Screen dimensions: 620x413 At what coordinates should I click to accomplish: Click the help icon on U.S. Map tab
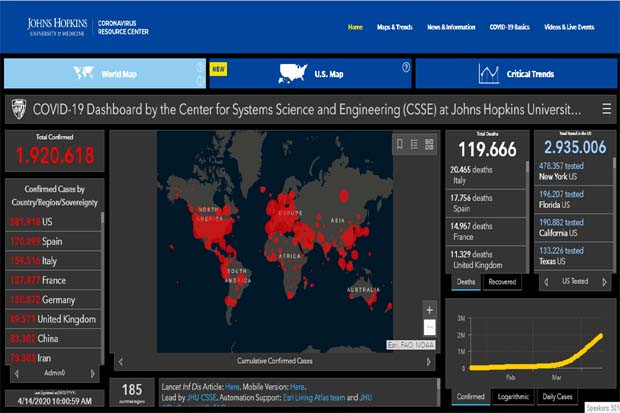point(406,67)
